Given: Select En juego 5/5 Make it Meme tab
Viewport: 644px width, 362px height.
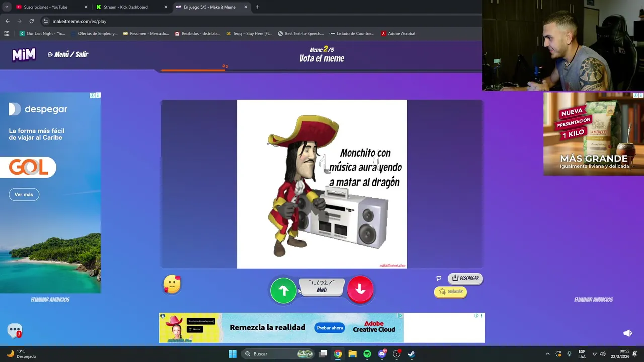Looking at the screenshot, I should (x=209, y=7).
